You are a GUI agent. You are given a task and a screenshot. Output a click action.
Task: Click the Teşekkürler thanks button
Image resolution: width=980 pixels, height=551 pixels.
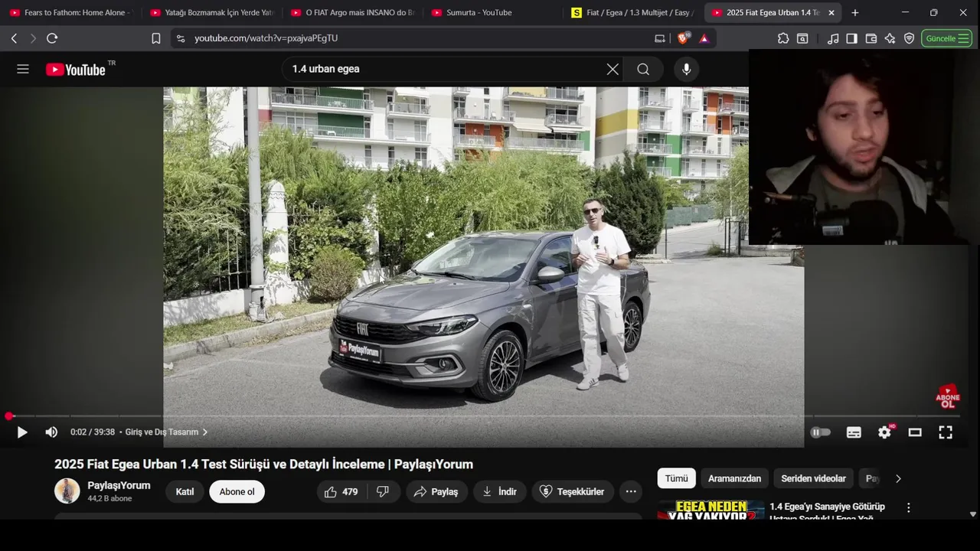point(573,491)
